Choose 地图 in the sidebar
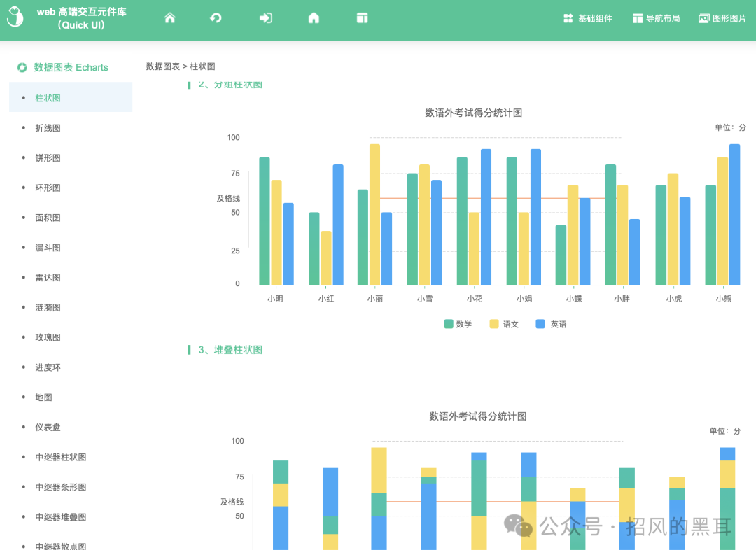 click(43, 397)
